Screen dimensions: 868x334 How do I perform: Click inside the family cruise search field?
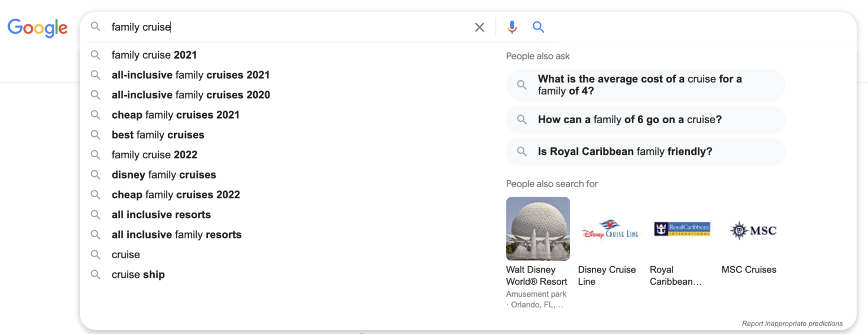283,27
